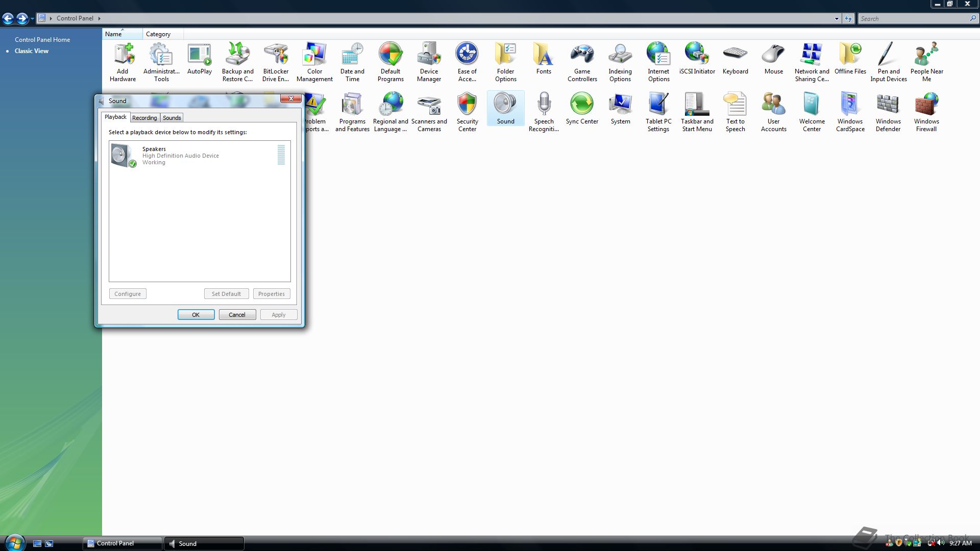
Task: Click OK in the Sound dialog
Action: [196, 315]
